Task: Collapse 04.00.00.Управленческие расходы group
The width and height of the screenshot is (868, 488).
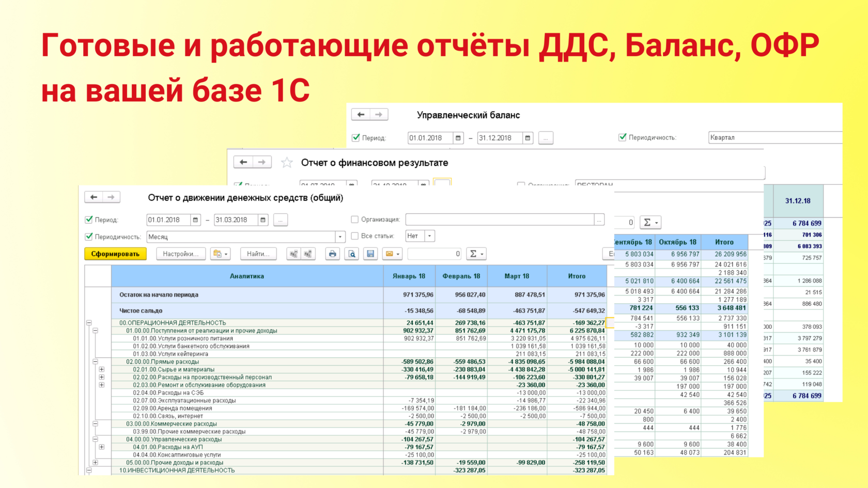Action: coord(95,439)
